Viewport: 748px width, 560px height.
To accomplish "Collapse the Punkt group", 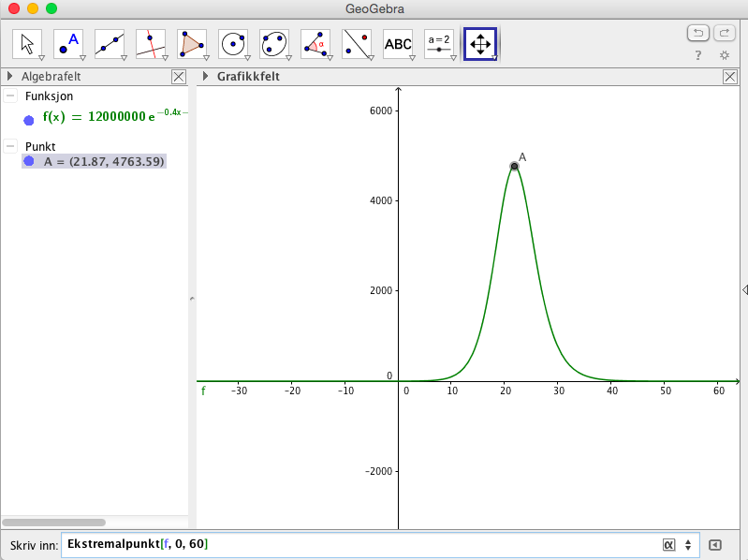I will pos(10,146).
